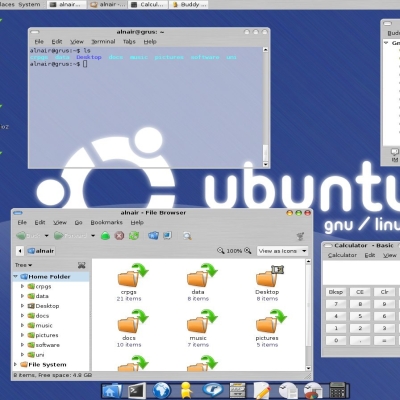Open the Help menu in terminal window
This screenshot has width=400, height=400.
tap(150, 42)
